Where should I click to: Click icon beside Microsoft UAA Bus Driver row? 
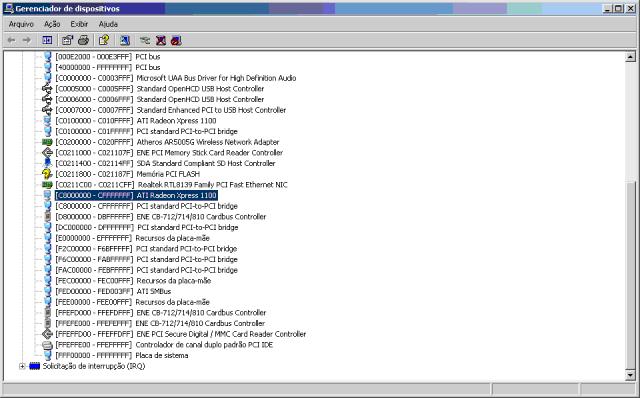47,78
